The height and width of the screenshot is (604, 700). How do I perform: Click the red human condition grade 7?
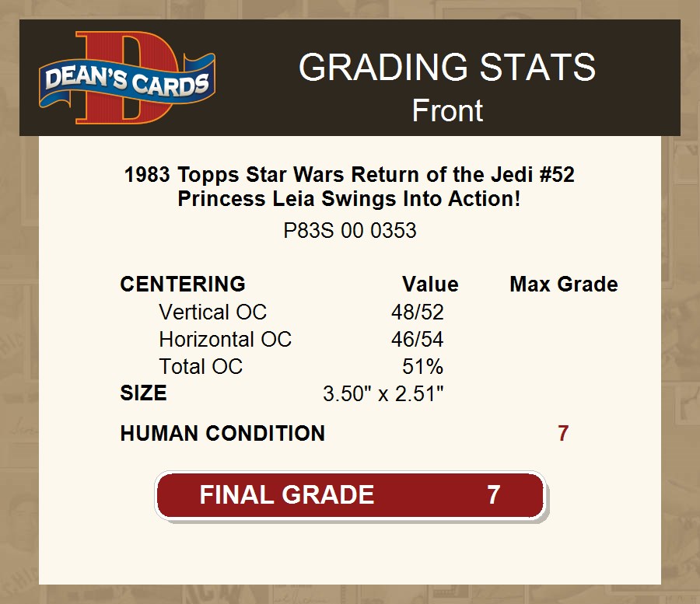(563, 434)
